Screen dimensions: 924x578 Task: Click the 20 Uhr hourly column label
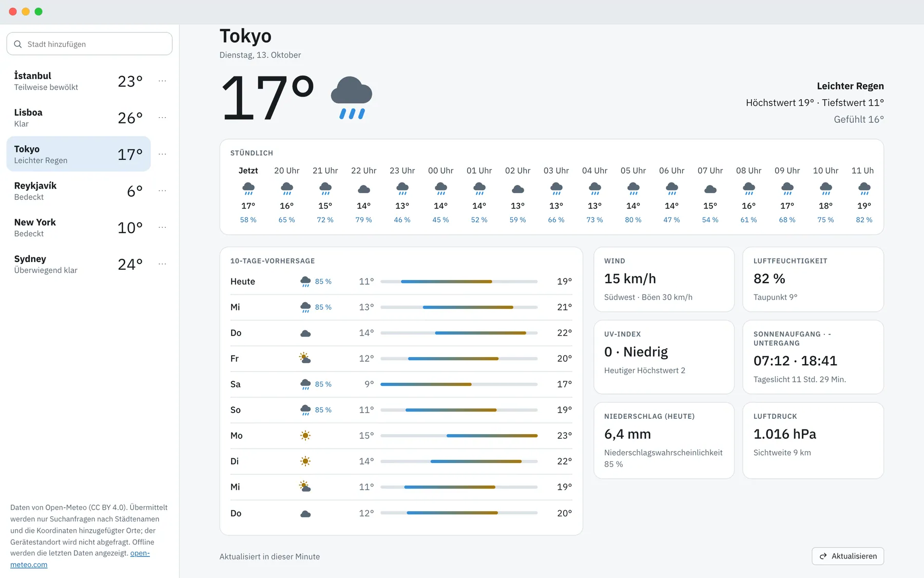(286, 171)
